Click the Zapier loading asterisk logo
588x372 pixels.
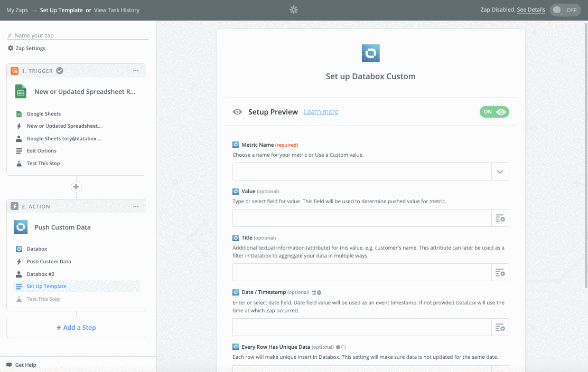click(294, 9)
